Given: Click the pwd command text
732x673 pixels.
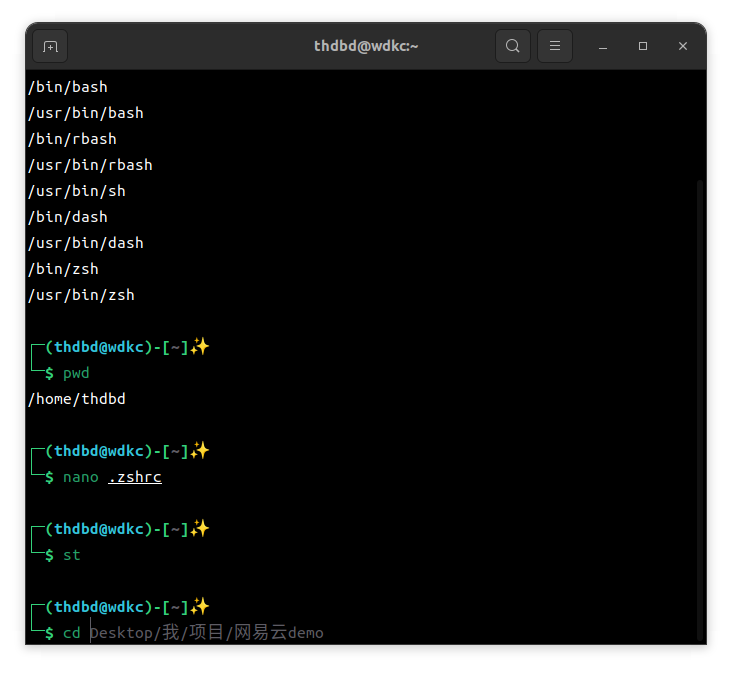Looking at the screenshot, I should (76, 373).
